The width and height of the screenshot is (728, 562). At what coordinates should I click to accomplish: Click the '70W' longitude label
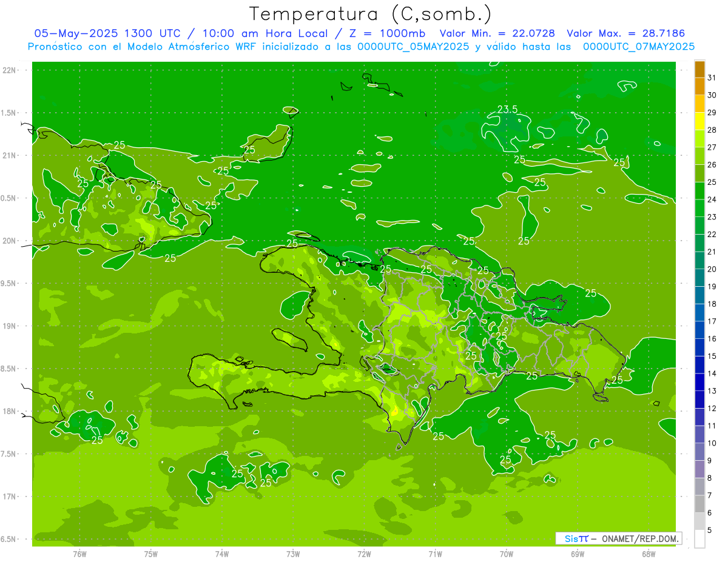coord(507,554)
